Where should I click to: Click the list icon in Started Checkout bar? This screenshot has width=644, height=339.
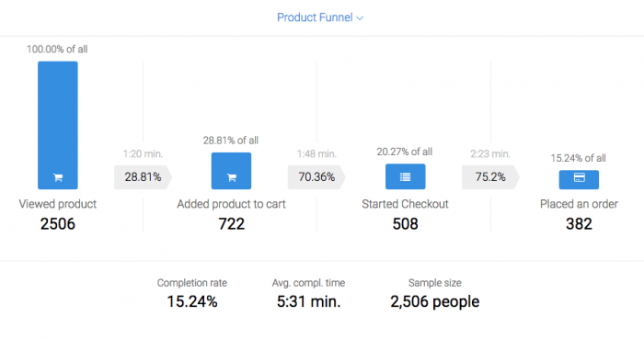[x=406, y=177]
